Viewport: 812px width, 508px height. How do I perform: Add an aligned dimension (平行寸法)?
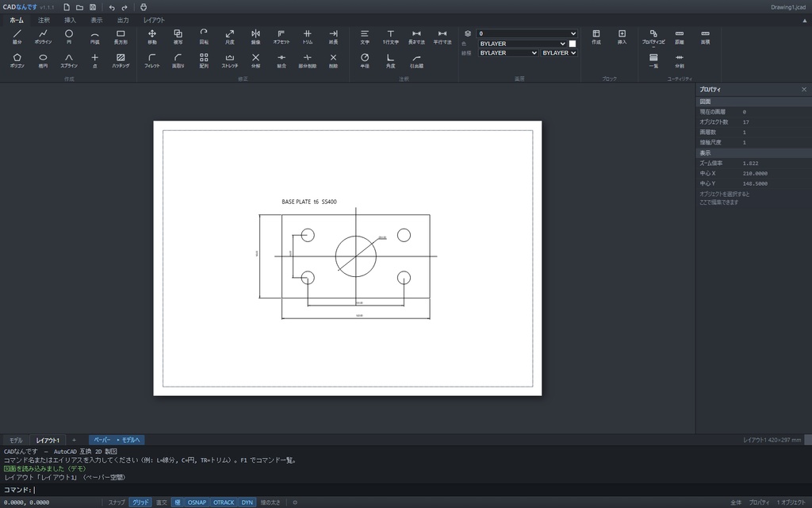point(442,37)
